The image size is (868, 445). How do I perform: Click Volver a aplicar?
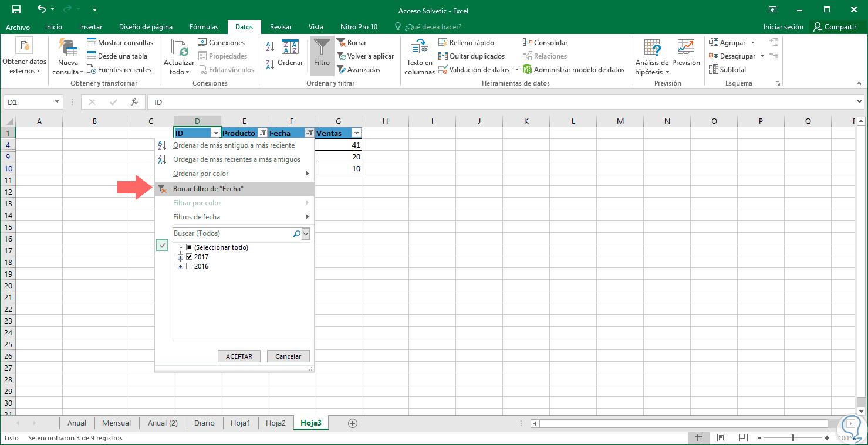365,56
